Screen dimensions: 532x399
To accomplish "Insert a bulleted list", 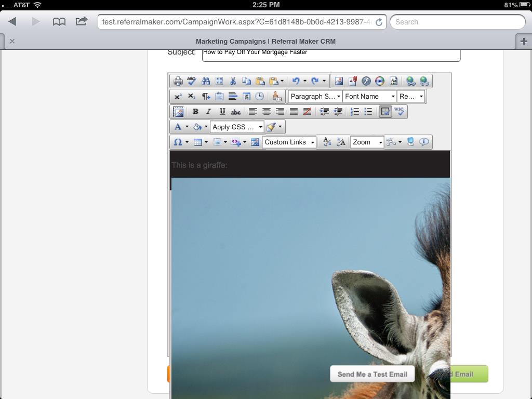I will [x=368, y=112].
